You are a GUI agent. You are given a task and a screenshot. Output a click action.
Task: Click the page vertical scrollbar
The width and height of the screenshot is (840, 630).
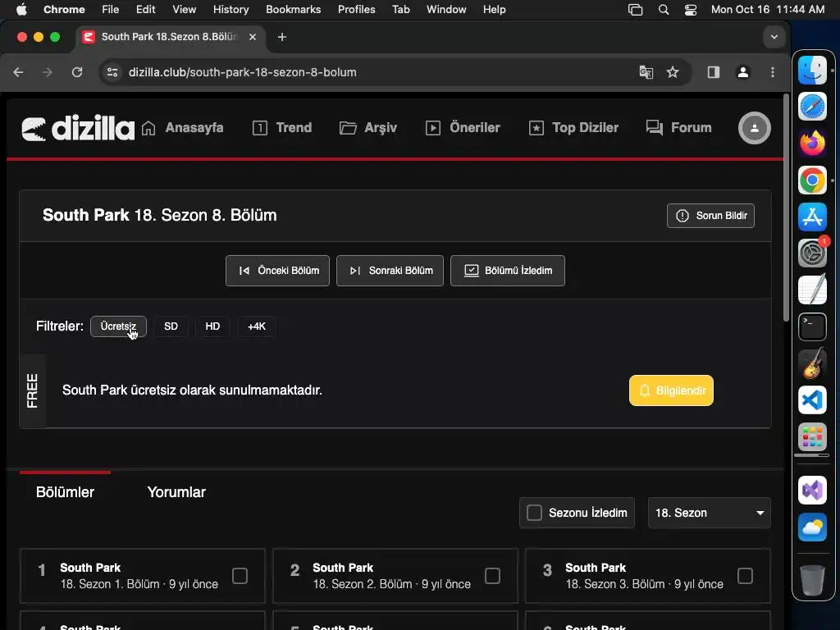click(x=786, y=209)
